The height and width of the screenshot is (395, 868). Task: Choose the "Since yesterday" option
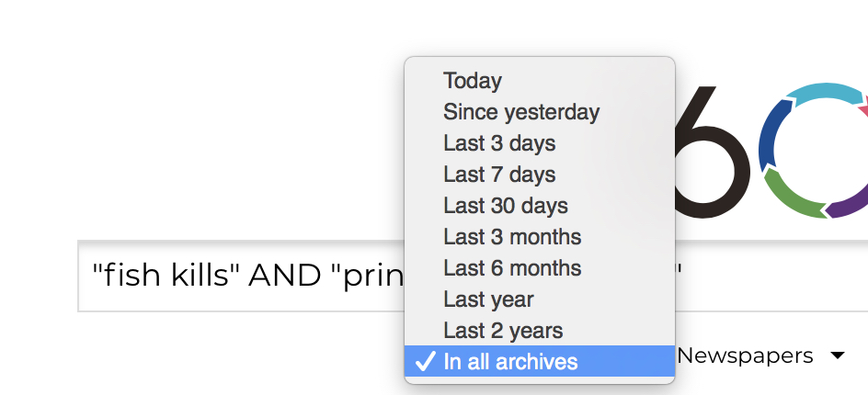pyautogui.click(x=520, y=112)
